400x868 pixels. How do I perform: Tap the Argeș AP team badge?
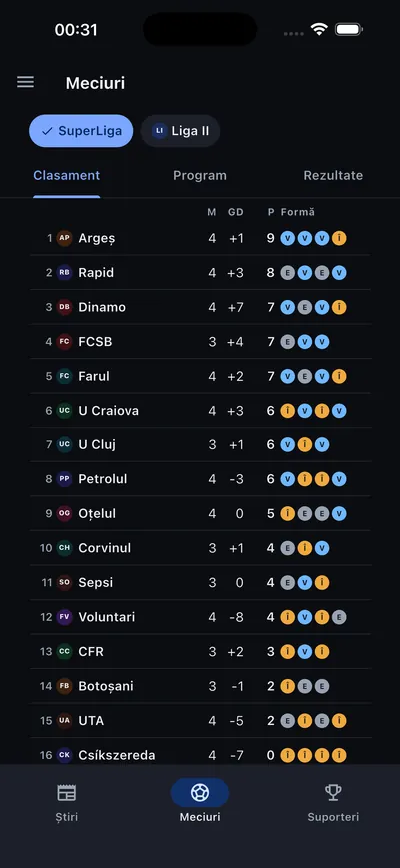click(65, 238)
